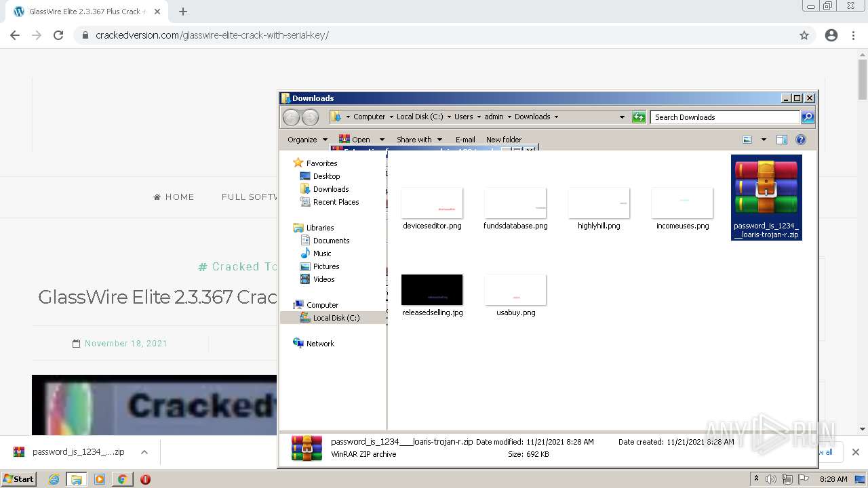The width and height of the screenshot is (868, 488).
Task: Select usabuy.png file
Action: click(515, 296)
